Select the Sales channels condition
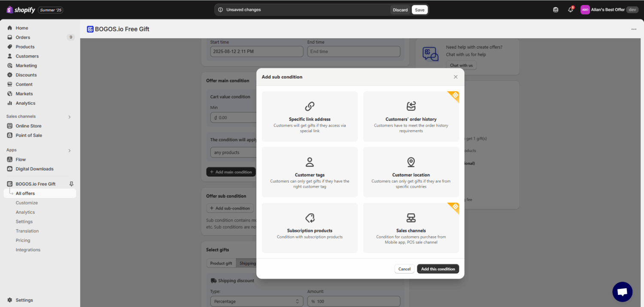This screenshot has height=307, width=644. [411, 228]
